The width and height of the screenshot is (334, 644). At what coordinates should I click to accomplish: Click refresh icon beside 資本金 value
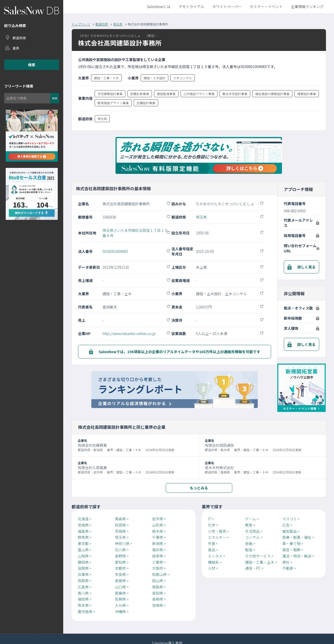pos(262,306)
